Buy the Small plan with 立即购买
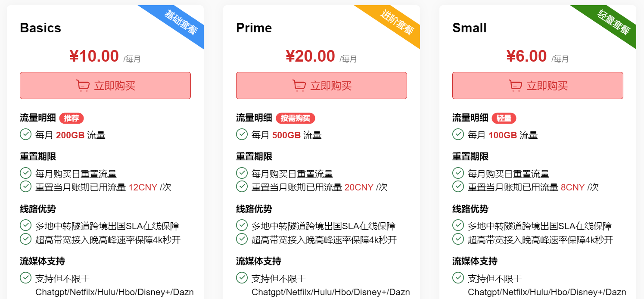Viewport: 644px width, 299px height. point(547,86)
